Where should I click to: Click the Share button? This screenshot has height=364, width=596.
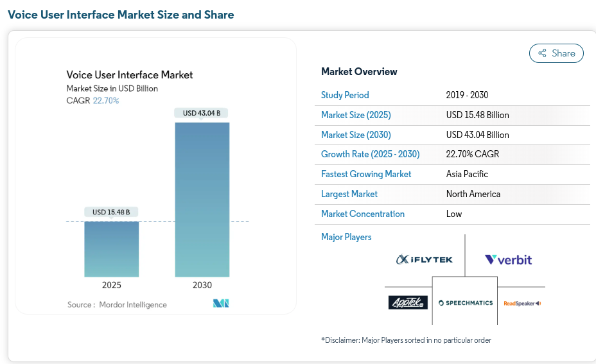[556, 53]
